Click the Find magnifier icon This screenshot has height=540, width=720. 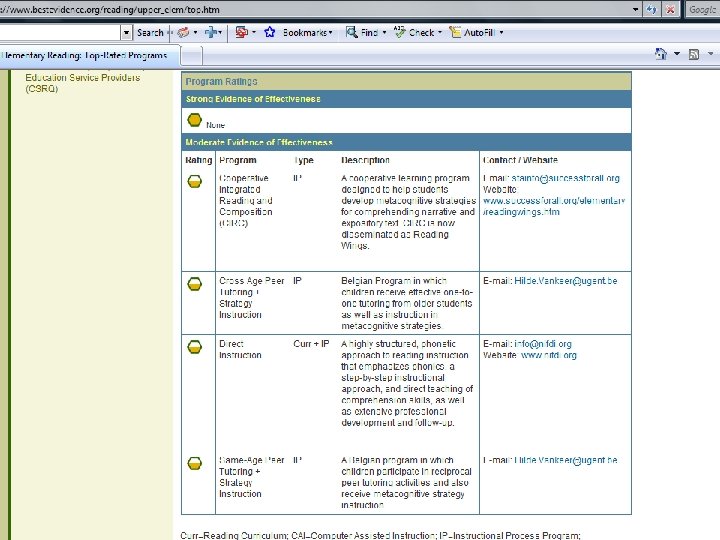click(x=352, y=32)
